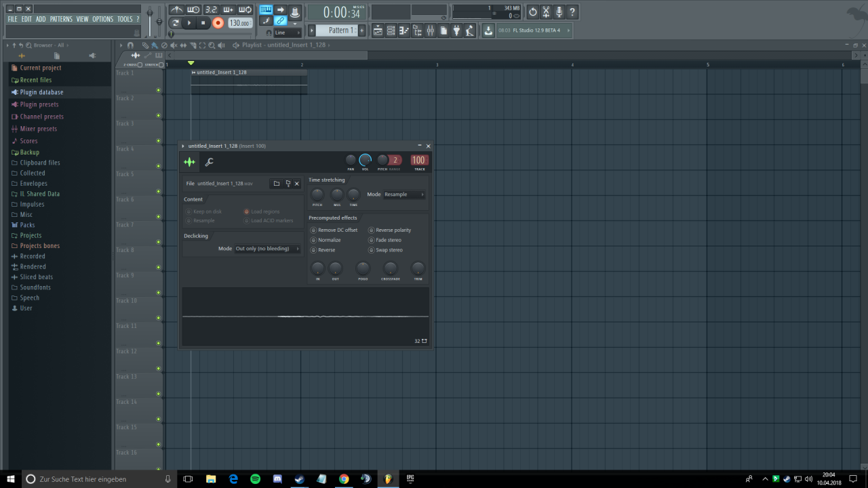
Task: Add new pattern with plus button
Action: coord(361,30)
